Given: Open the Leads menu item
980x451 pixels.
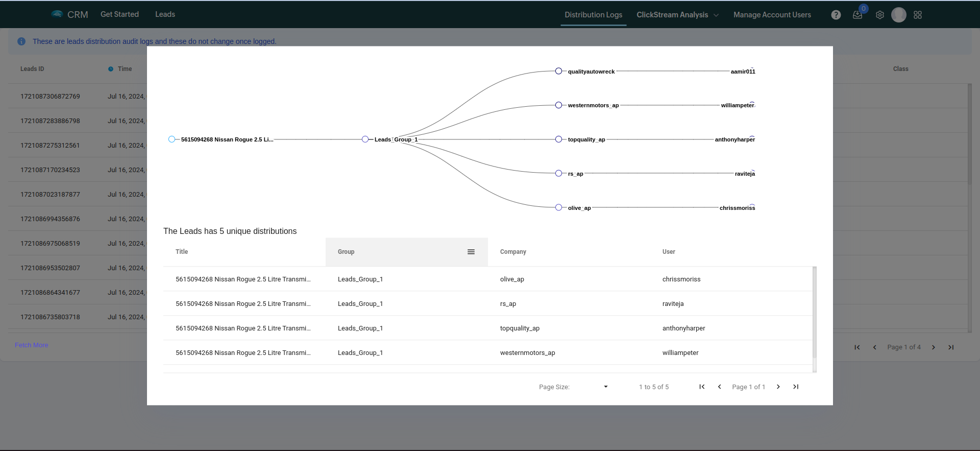Looking at the screenshot, I should tap(165, 14).
